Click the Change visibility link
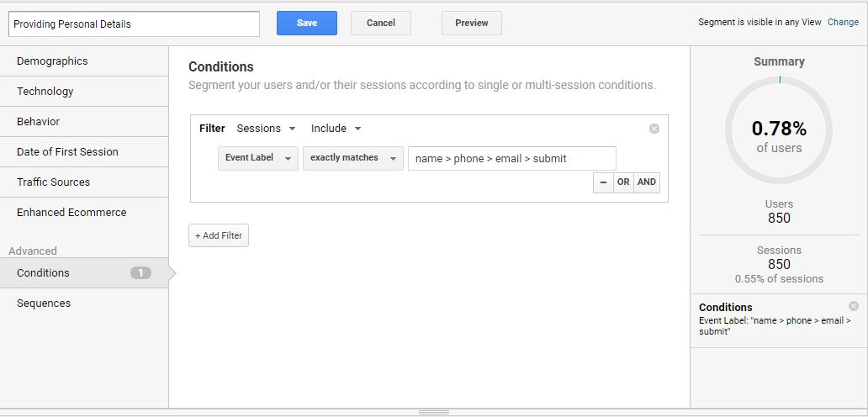Screen dimensions: 868x417 [843, 22]
